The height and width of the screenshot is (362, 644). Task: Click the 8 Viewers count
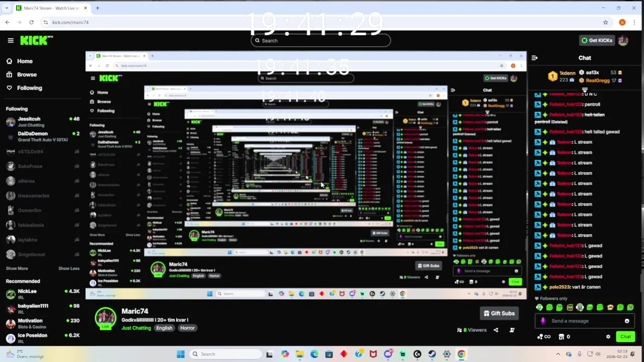tap(471, 330)
